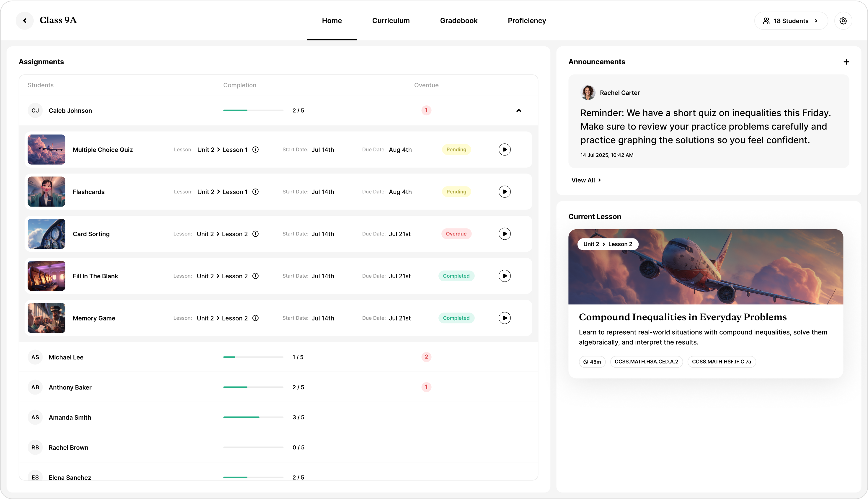Image resolution: width=868 pixels, height=499 pixels.
Task: Play the Card Sorting assignment
Action: point(504,234)
